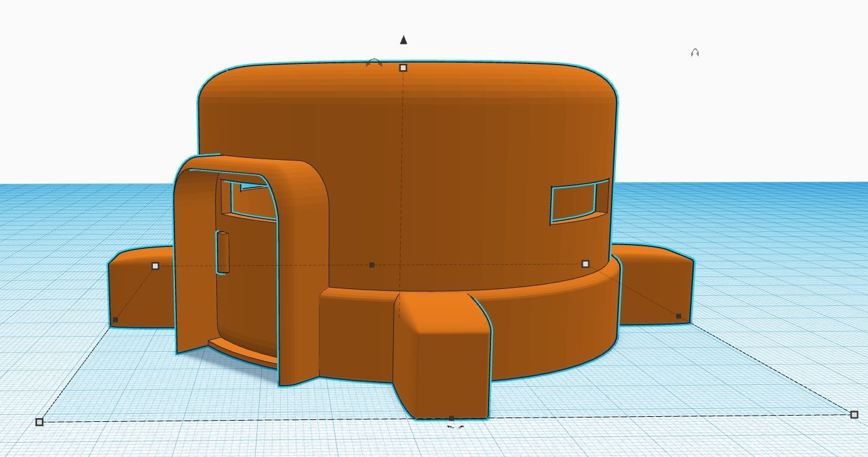This screenshot has height=457, width=868.
Task: Click the double-arrow rotation handle below the front block
Action: point(456,426)
